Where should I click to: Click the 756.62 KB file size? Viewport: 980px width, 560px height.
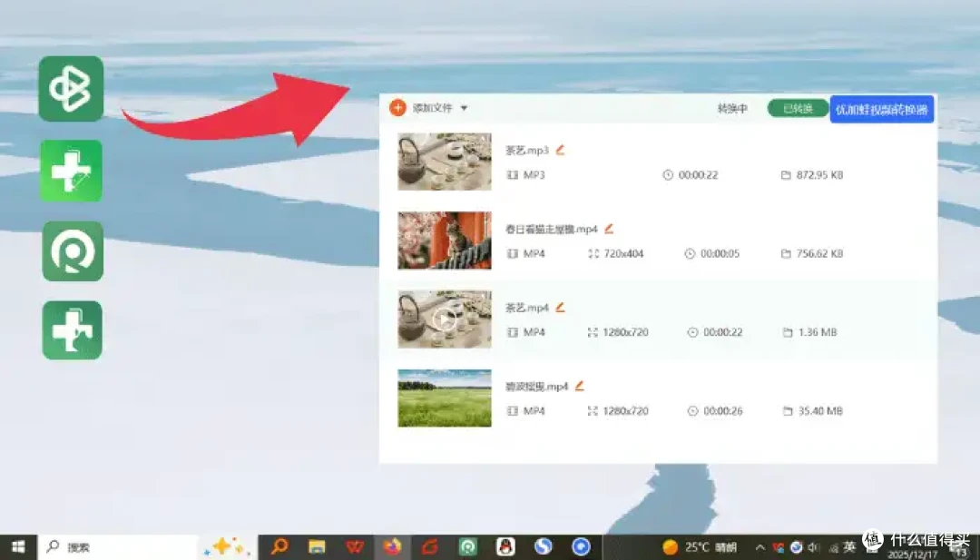820,254
